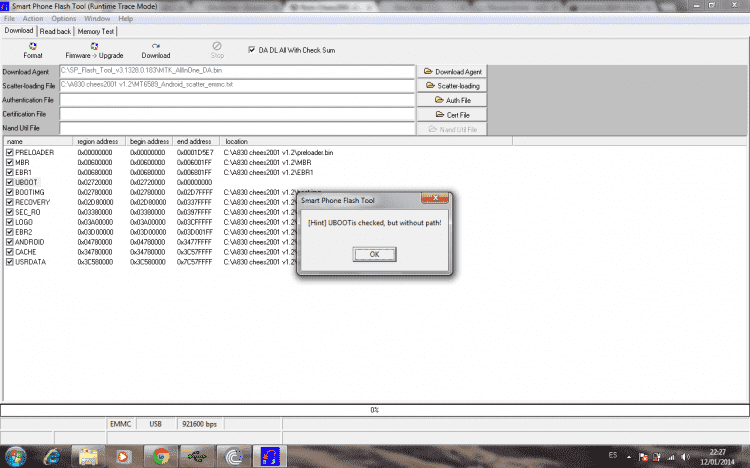Toggle DA DL All With Check Sum
Image resolution: width=750 pixels, height=468 pixels.
[x=252, y=50]
